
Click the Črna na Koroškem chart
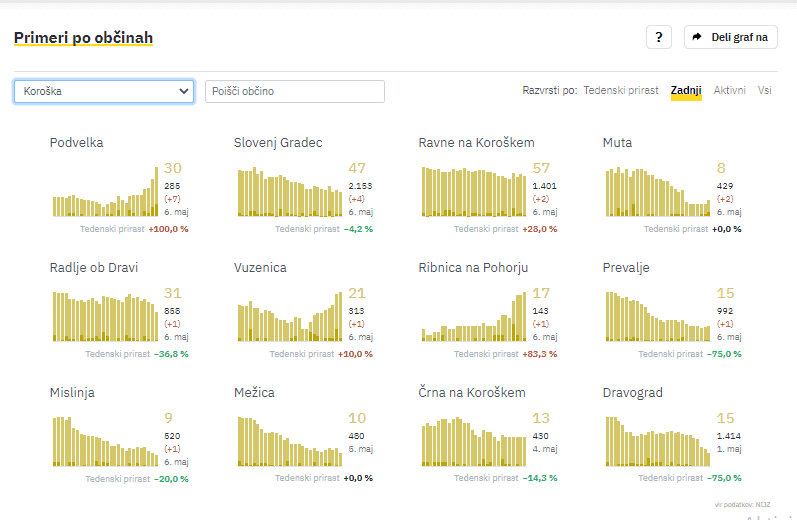[x=474, y=441]
